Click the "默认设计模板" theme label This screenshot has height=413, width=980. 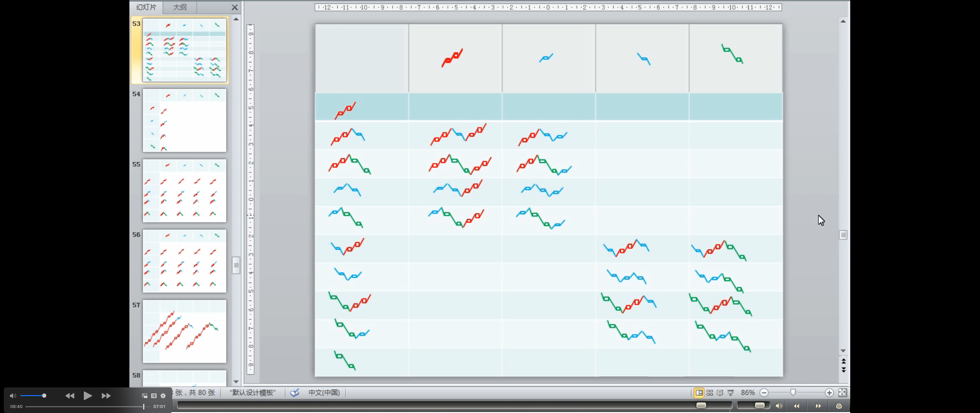253,393
